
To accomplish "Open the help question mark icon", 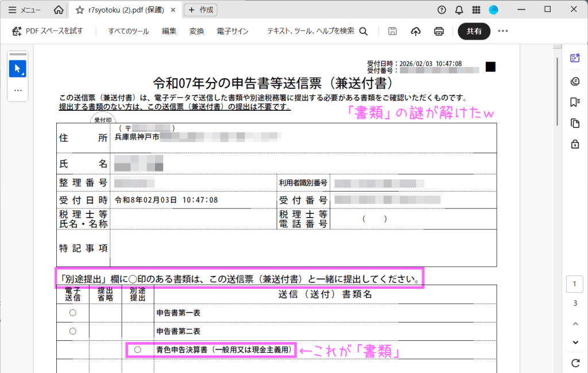I will pos(442,10).
